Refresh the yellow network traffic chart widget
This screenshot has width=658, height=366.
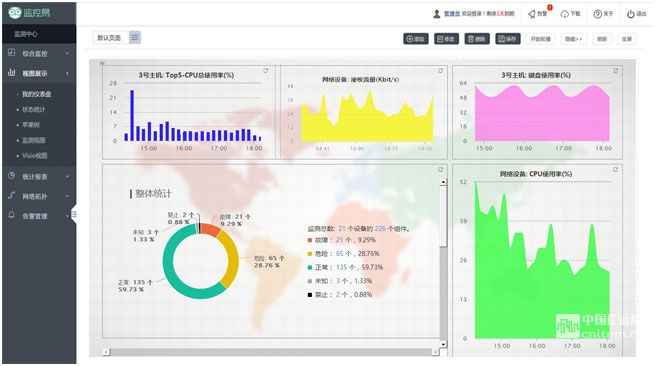[x=440, y=71]
